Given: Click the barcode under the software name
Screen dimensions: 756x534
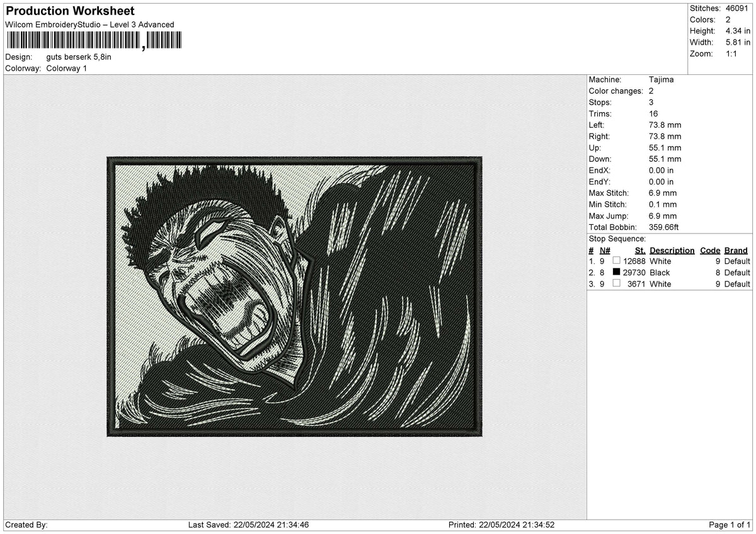Looking at the screenshot, I should click(x=94, y=41).
